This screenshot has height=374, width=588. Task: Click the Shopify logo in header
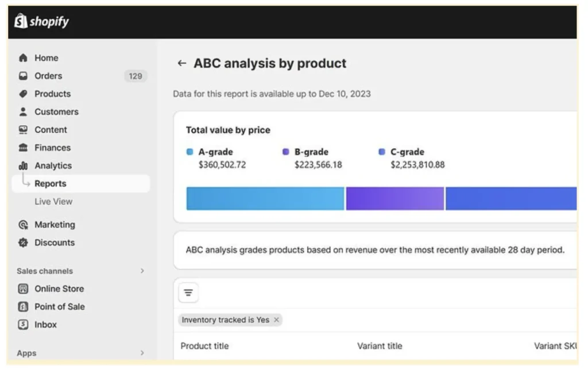coord(41,22)
